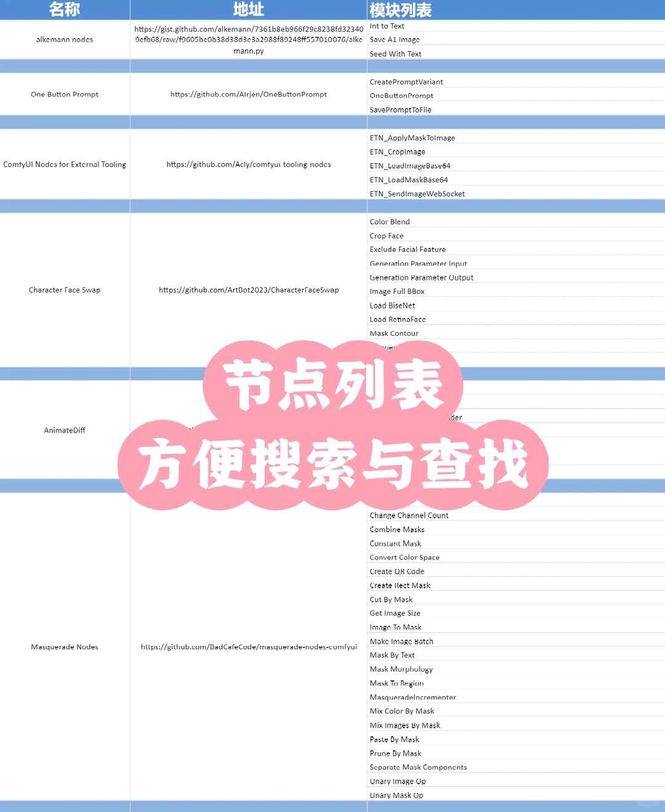The image size is (665, 812).
Task: Open the CharacterFaceSwap GitHub repository link
Action: click(x=248, y=290)
